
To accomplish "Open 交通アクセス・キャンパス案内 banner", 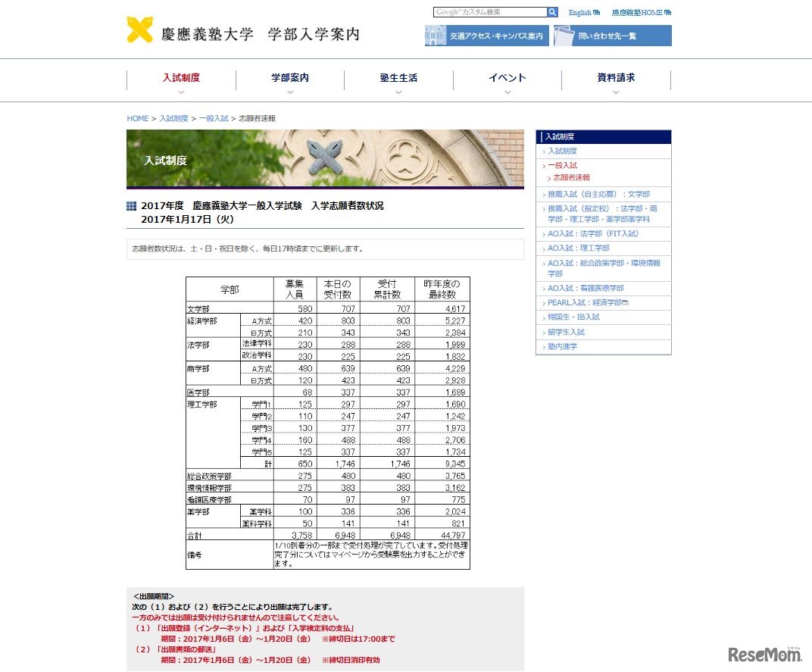I will (487, 36).
